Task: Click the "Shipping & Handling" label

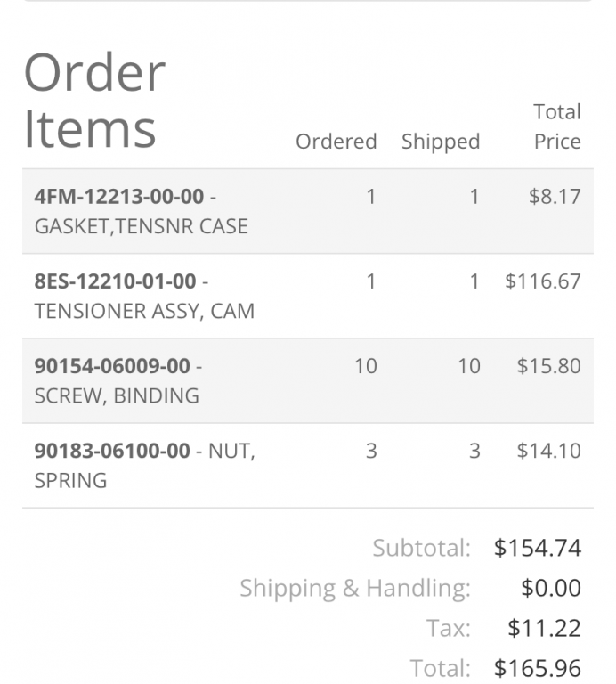Action: [354, 588]
